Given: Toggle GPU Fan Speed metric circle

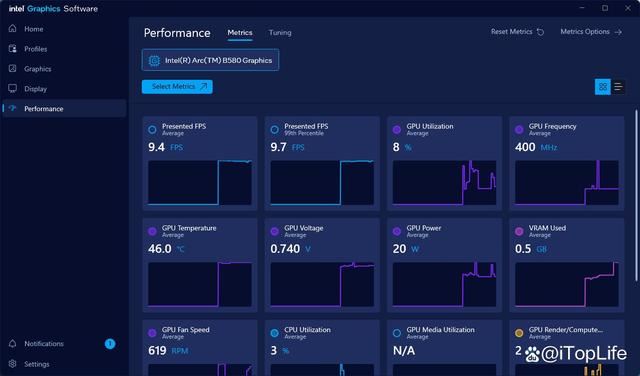Looking at the screenshot, I should pos(152,333).
